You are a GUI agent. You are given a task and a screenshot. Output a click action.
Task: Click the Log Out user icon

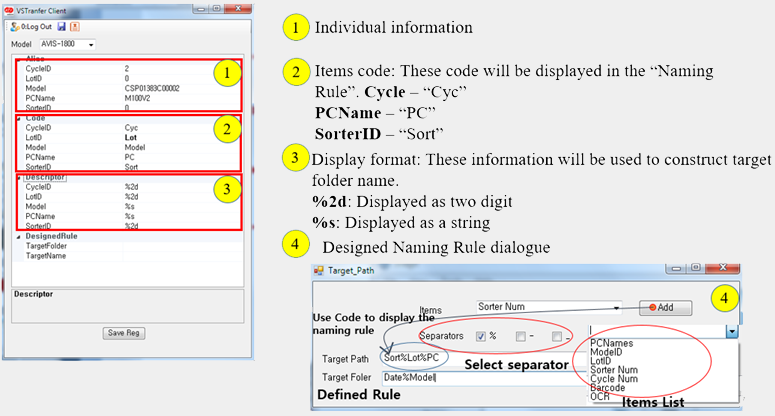pyautogui.click(x=15, y=26)
